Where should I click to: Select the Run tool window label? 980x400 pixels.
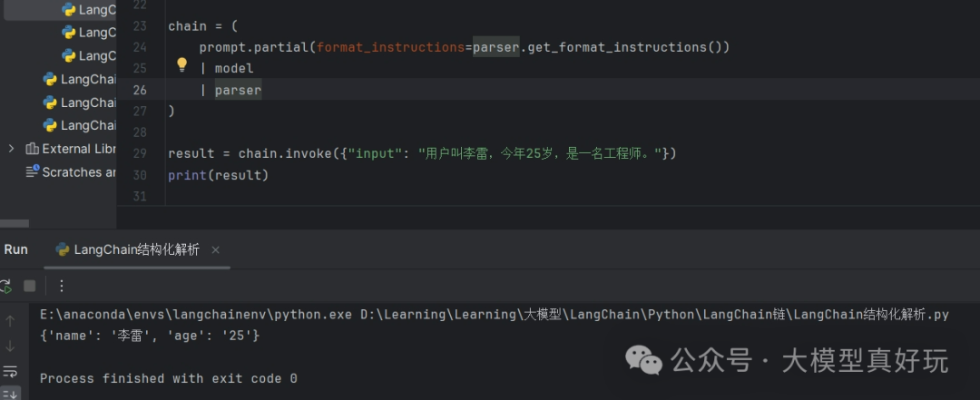15,250
